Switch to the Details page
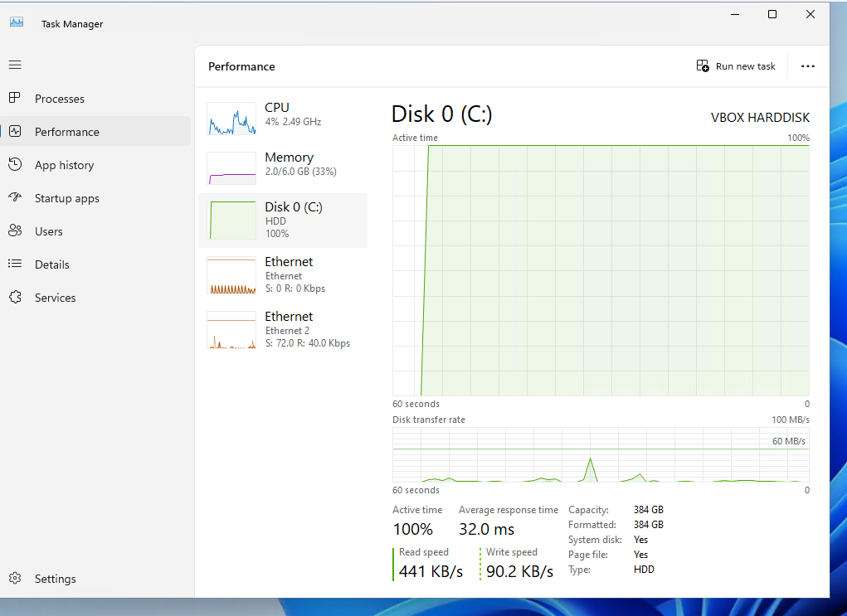 52,264
